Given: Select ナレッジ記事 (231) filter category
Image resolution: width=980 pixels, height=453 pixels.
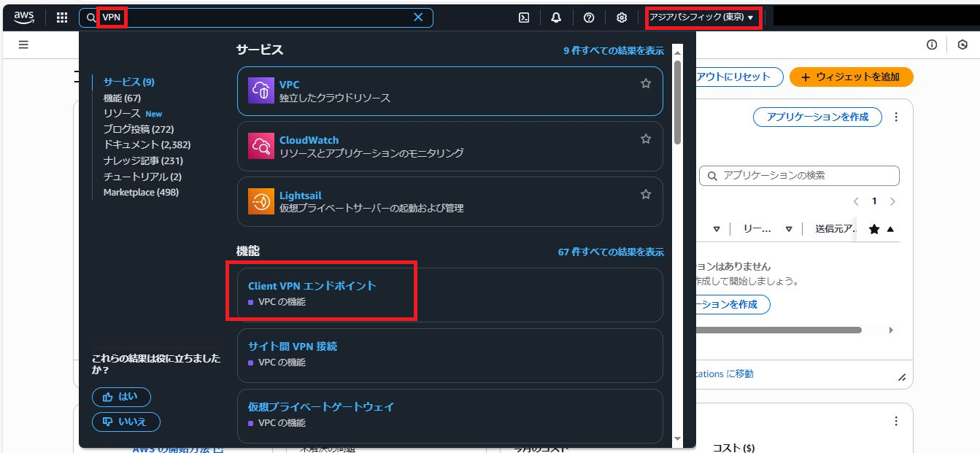Looking at the screenshot, I should (143, 160).
